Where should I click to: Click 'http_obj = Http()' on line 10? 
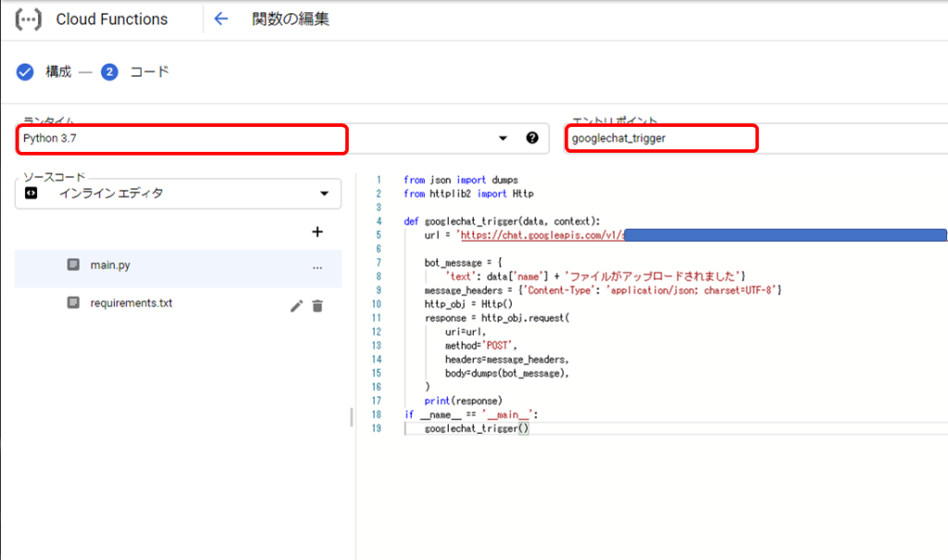468,305
